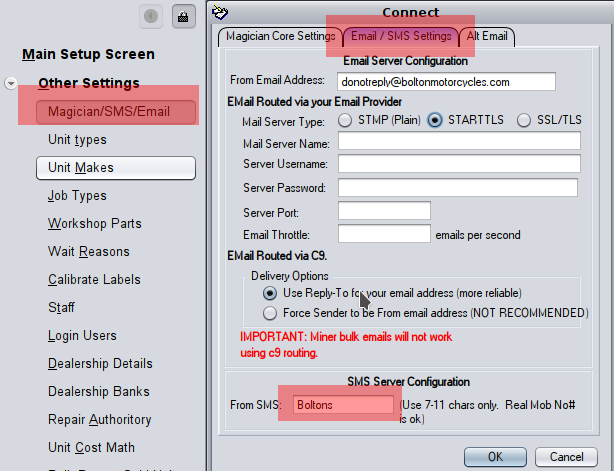
Task: Select Use Reply-To delivery option
Action: click(x=269, y=293)
